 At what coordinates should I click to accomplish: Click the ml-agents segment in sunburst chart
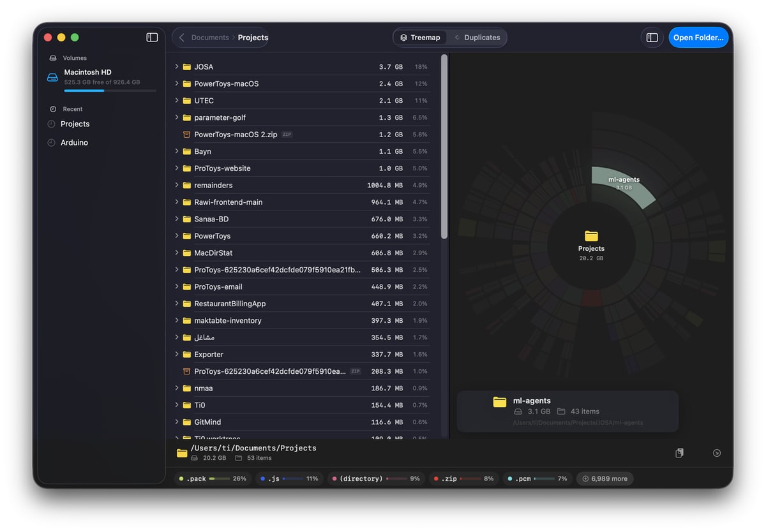[622, 186]
